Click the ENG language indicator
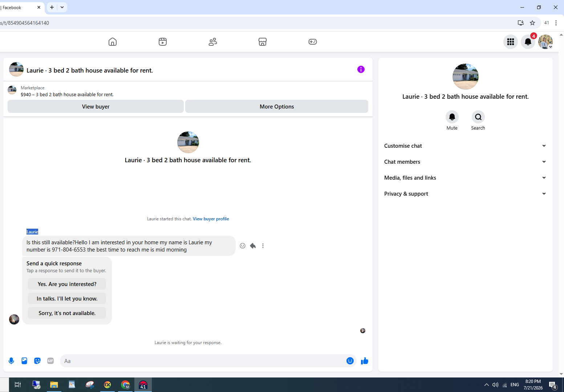The height and width of the screenshot is (392, 564). click(515, 385)
